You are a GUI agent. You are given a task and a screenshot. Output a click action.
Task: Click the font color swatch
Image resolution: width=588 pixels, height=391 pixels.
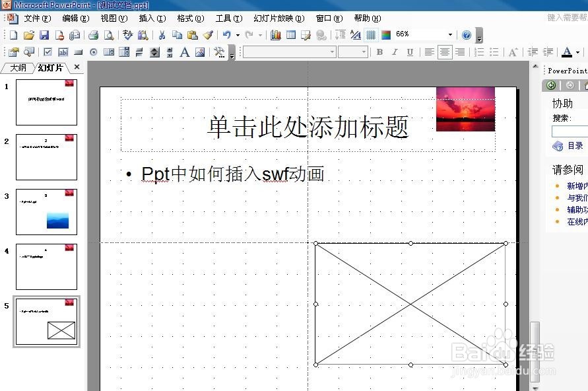pos(566,52)
